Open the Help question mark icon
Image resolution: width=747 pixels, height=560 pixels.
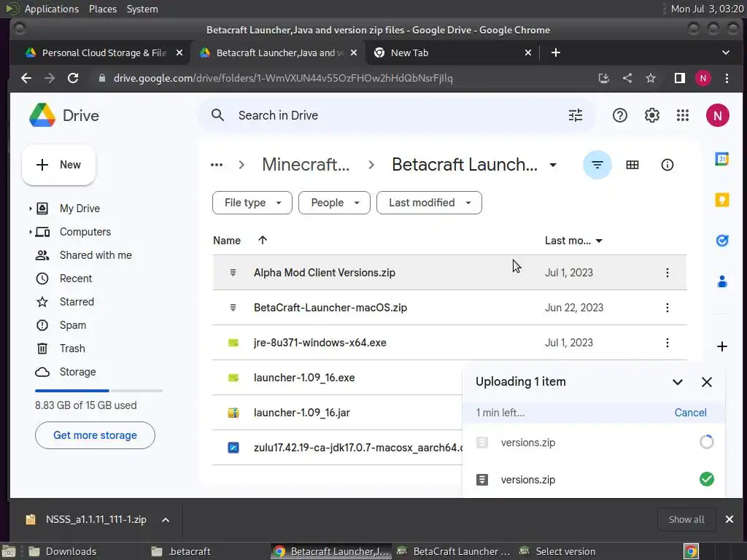(x=620, y=115)
